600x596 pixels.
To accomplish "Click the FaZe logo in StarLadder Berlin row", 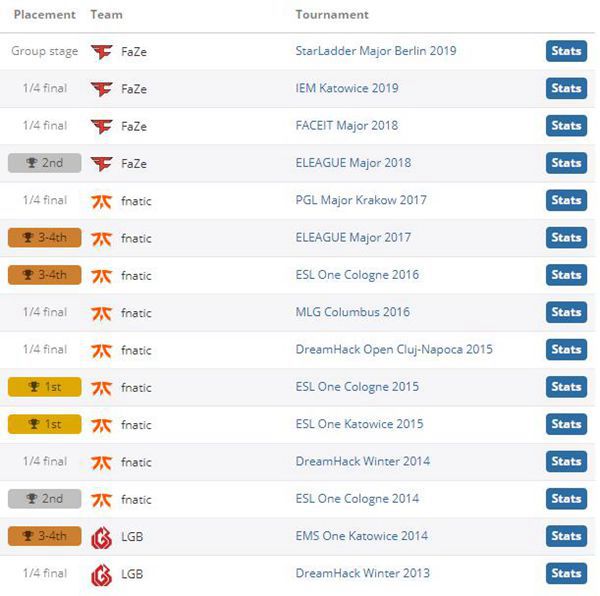I will coord(101,52).
